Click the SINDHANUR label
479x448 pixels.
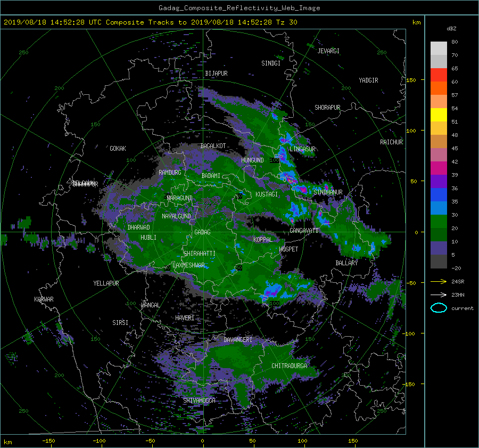coord(328,192)
